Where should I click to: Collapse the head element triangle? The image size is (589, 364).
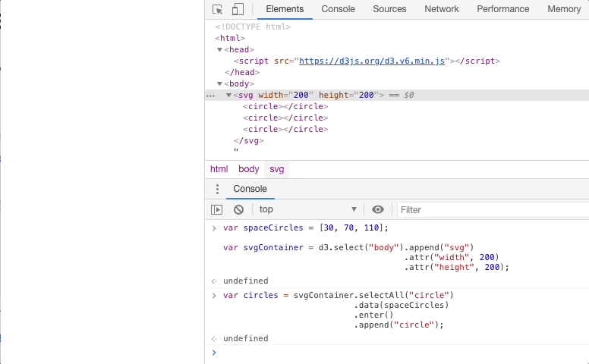(220, 49)
